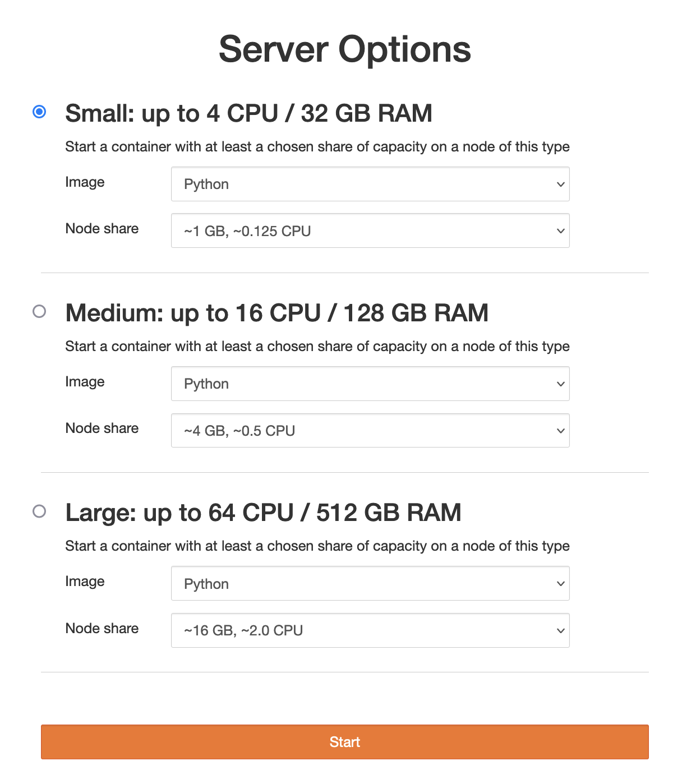682x784 pixels.
Task: Open the Image dropdown under Large
Action: pos(370,583)
